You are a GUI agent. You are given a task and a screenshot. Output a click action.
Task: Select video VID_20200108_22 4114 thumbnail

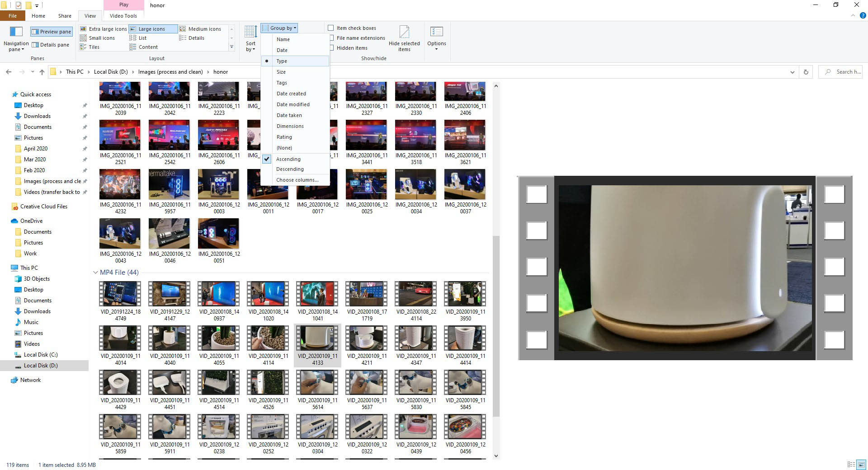(x=416, y=294)
